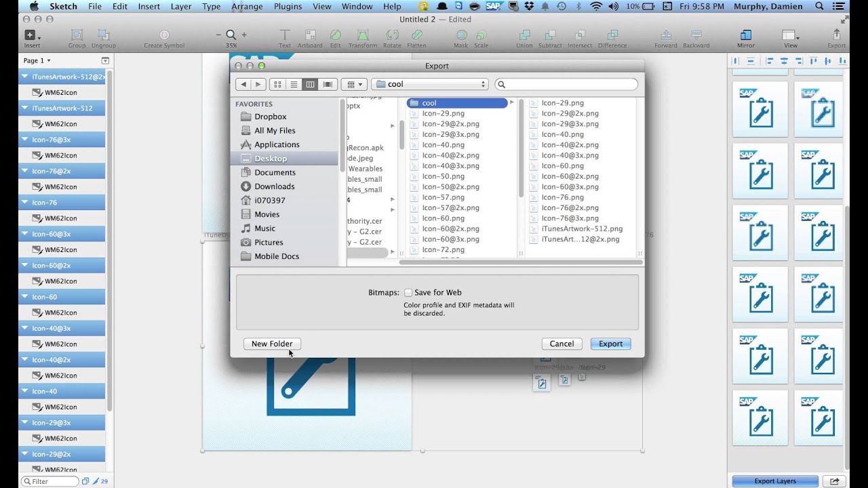This screenshot has width=868, height=488.
Task: Switch the file browser to icon view
Action: pyautogui.click(x=277, y=84)
